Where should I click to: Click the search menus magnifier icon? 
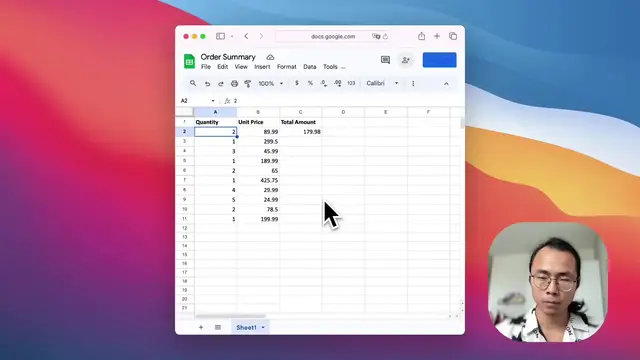click(193, 83)
